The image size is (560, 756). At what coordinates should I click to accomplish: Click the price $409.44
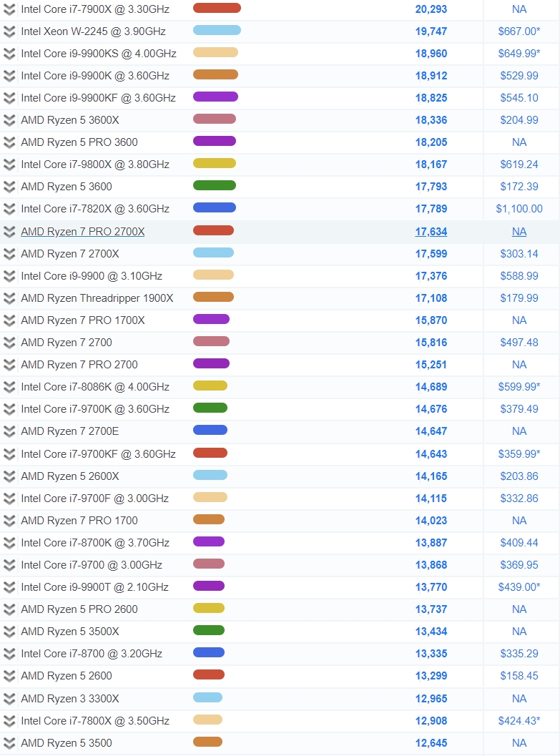pos(519,543)
